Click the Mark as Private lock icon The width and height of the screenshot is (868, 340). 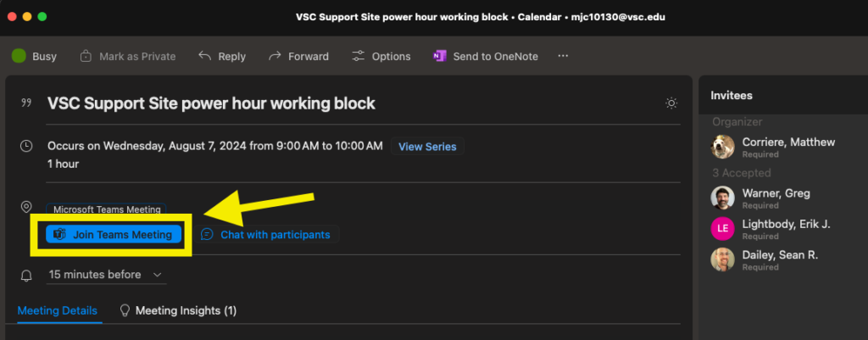pyautogui.click(x=86, y=56)
